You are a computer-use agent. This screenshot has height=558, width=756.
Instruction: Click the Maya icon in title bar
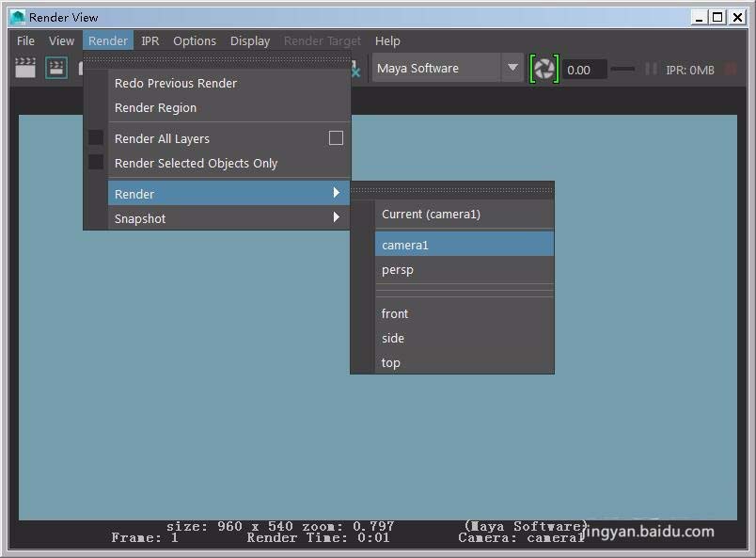pyautogui.click(x=17, y=17)
